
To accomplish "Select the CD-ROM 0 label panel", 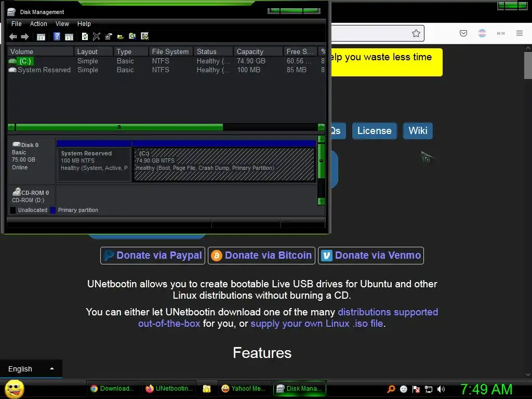I will point(32,196).
